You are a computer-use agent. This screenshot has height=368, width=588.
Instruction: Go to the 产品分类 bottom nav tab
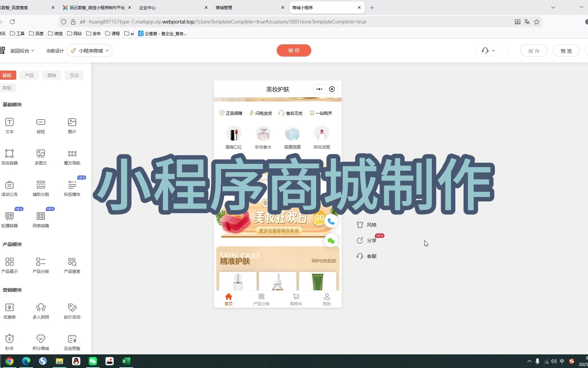(x=261, y=300)
